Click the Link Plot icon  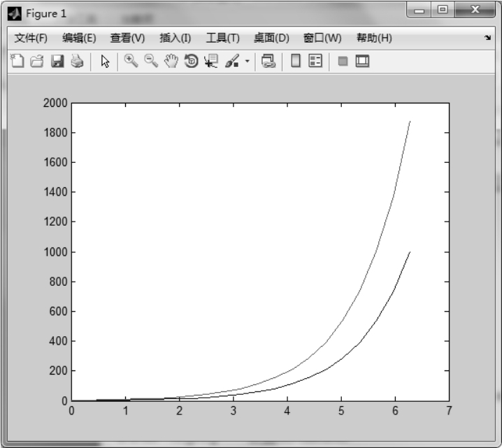click(268, 62)
